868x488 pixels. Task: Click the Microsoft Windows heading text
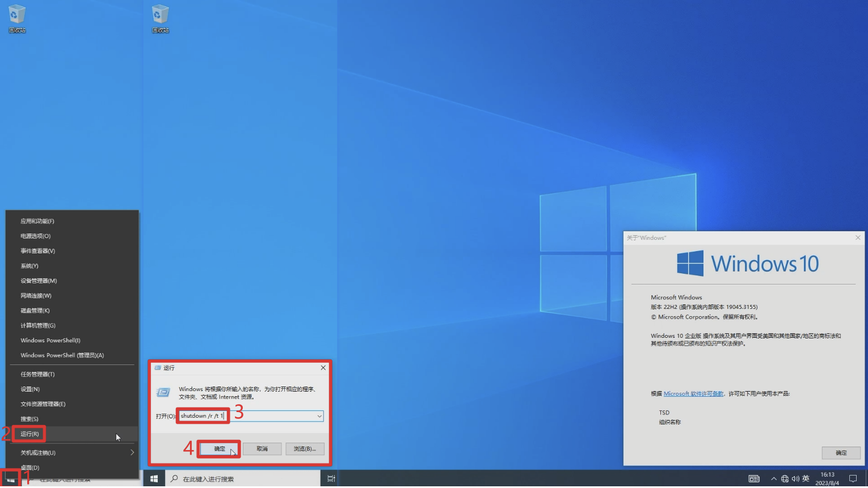(676, 298)
